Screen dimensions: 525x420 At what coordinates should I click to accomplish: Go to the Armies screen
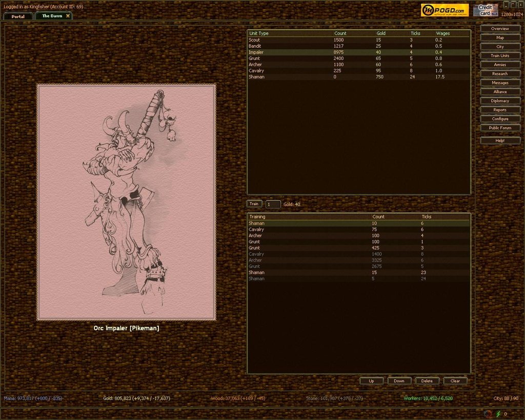(x=500, y=65)
